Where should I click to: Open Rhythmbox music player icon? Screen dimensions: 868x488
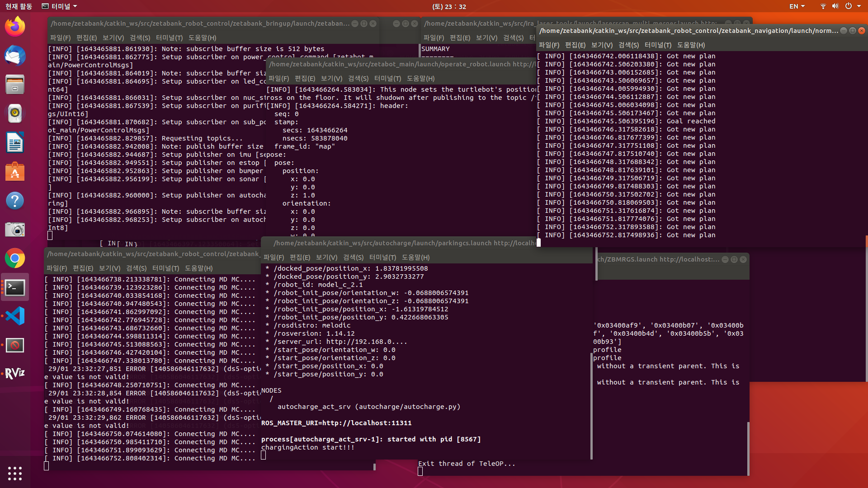coord(15,113)
